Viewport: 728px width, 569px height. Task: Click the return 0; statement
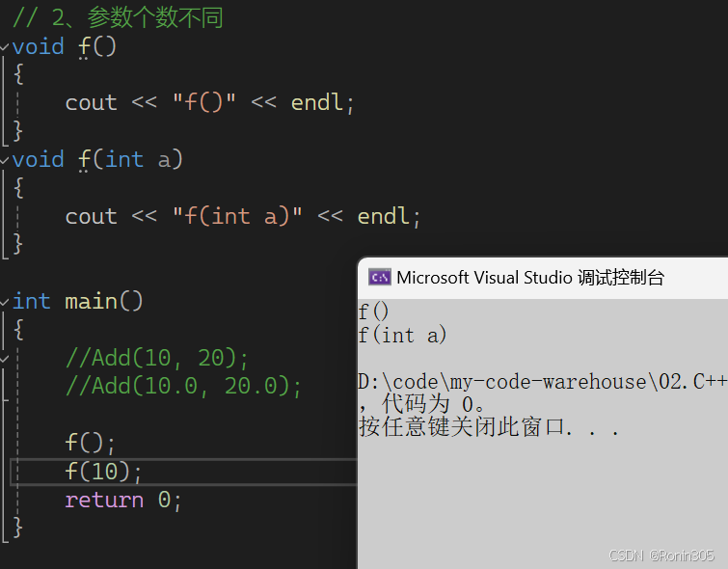(x=123, y=501)
